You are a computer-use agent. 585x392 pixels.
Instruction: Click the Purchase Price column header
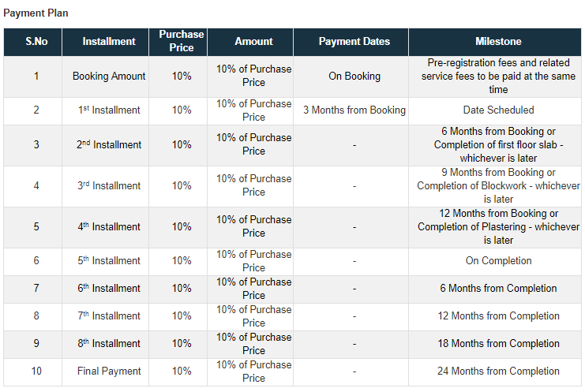(x=182, y=42)
